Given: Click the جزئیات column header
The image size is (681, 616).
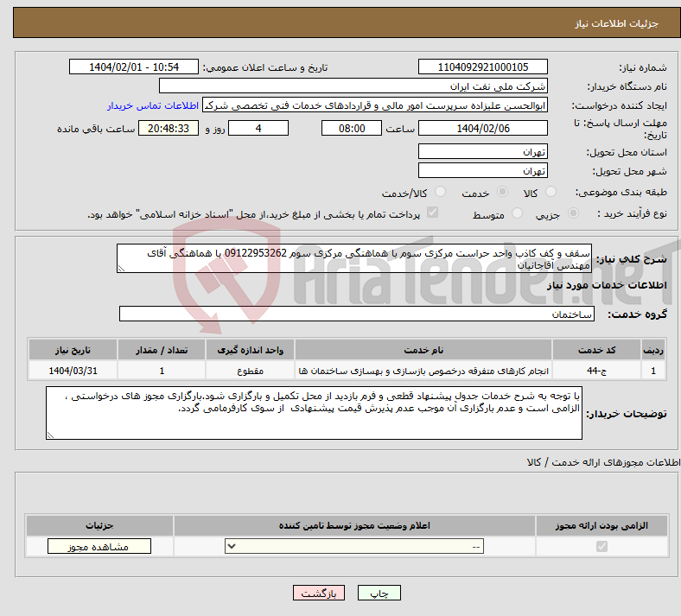Looking at the screenshot, I should pyautogui.click(x=99, y=525).
